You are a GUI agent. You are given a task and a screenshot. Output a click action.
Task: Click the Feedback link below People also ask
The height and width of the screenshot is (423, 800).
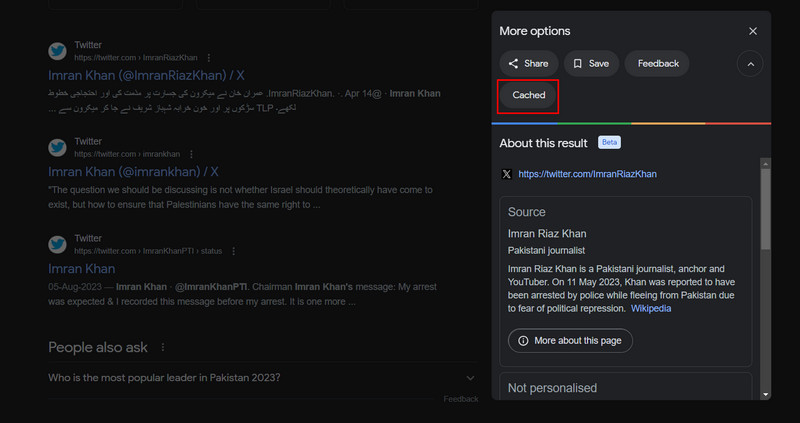(x=461, y=399)
